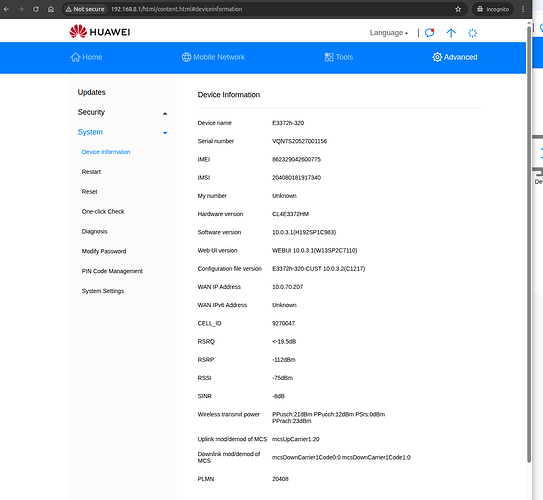Screen dimensions: 543x500
Task: Open Device Information sidebar link
Action: click(106, 152)
